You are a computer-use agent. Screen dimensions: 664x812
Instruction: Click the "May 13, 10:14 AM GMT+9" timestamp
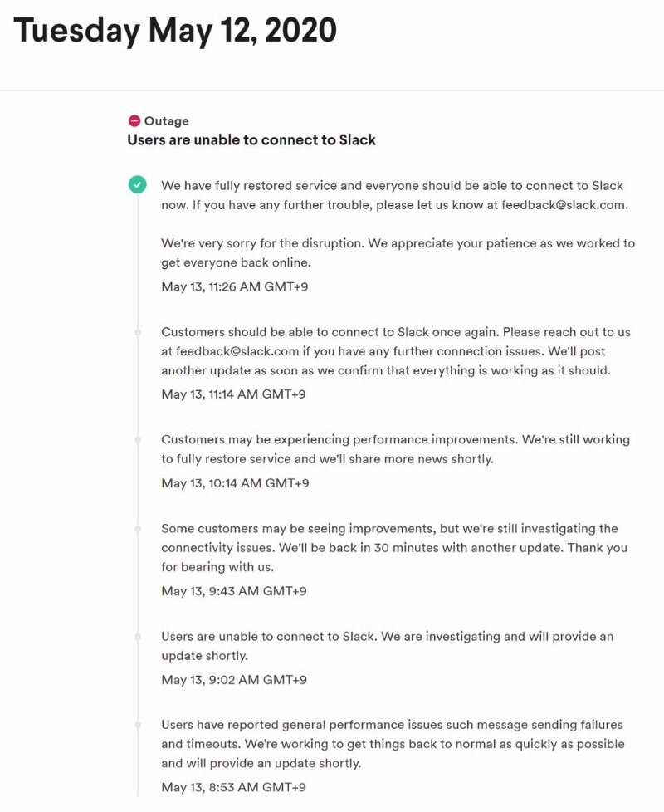(x=235, y=483)
